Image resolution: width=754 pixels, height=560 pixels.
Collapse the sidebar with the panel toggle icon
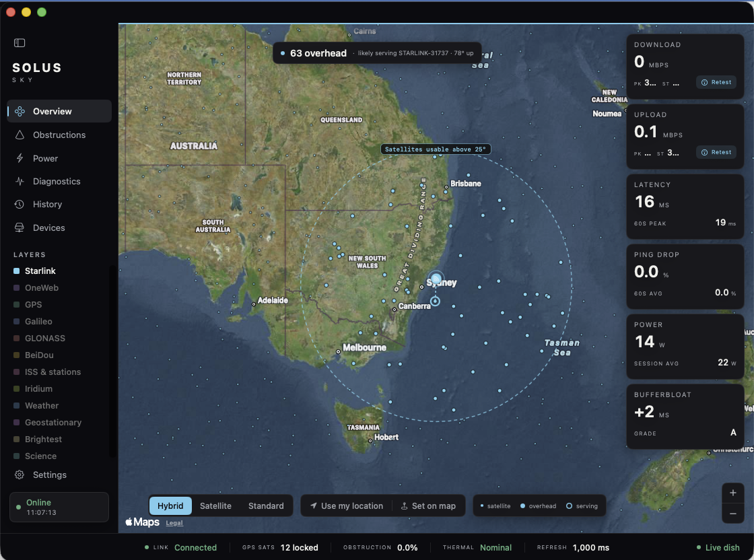(x=20, y=43)
